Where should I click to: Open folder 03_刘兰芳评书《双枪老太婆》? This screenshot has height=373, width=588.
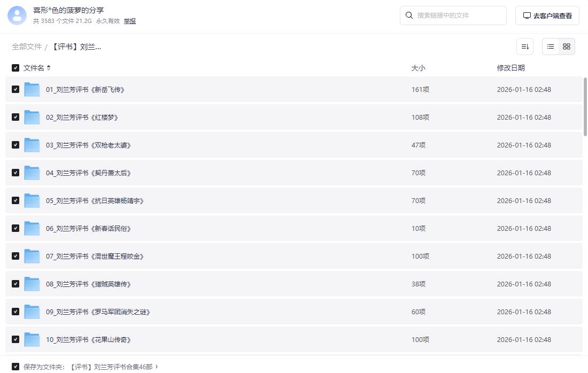pyautogui.click(x=89, y=145)
